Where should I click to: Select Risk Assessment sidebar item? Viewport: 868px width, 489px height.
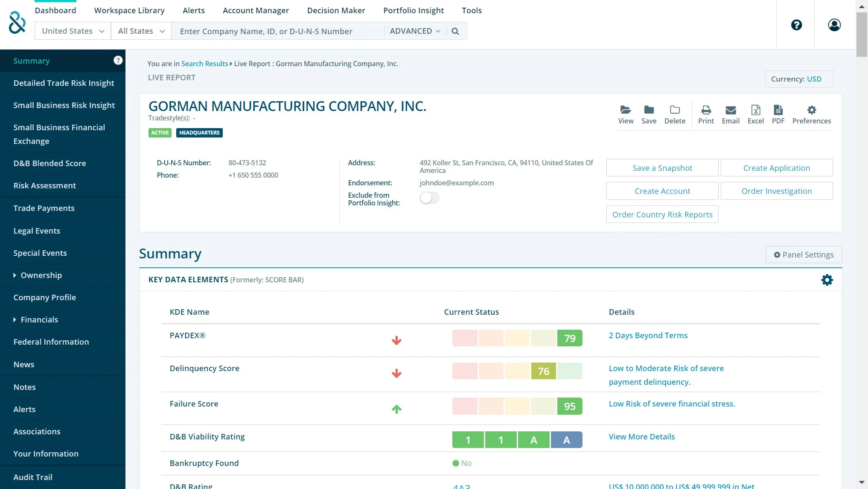[63, 186]
